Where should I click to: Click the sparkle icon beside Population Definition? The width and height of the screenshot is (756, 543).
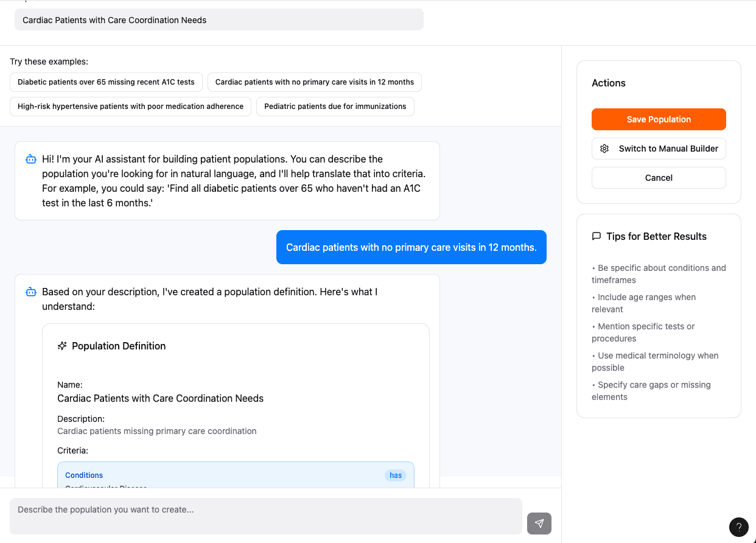62,346
